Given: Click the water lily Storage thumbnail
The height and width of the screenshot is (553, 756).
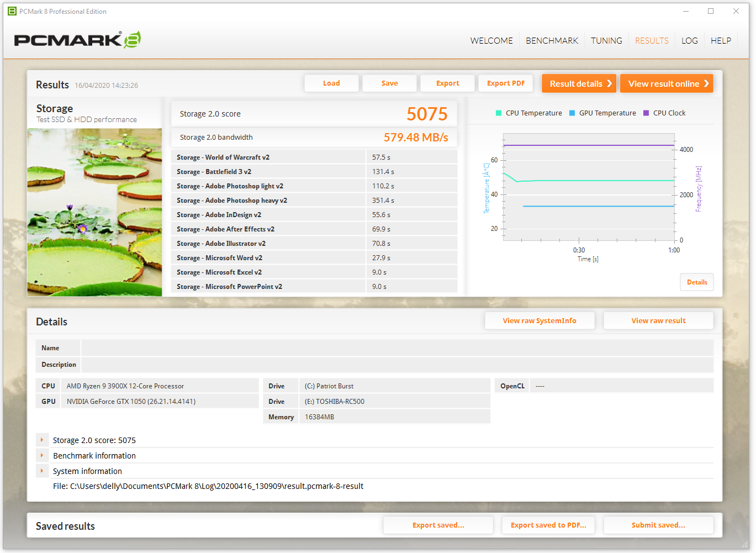Looking at the screenshot, I should (94, 213).
